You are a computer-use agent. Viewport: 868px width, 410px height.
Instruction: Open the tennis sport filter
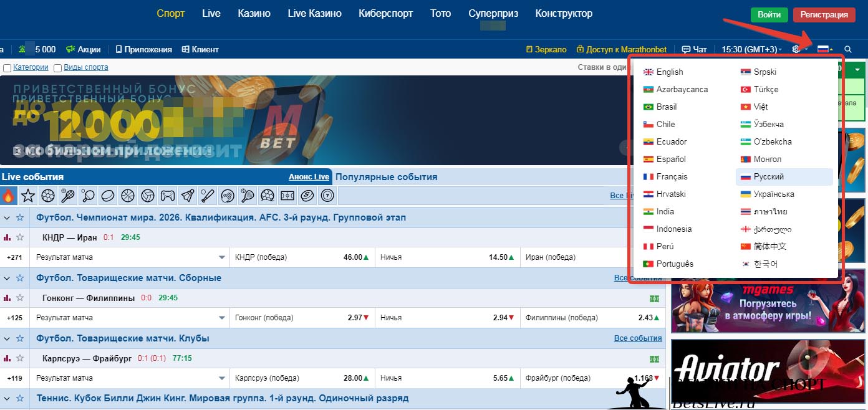(67, 196)
